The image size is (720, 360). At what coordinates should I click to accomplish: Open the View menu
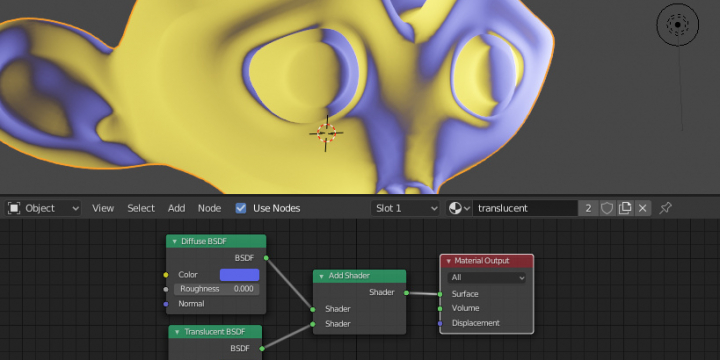(x=103, y=208)
